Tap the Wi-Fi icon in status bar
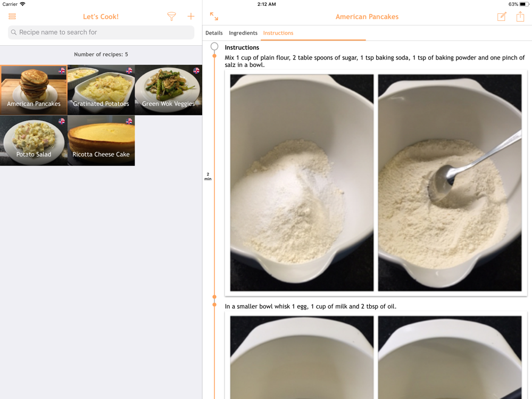 pos(23,4)
